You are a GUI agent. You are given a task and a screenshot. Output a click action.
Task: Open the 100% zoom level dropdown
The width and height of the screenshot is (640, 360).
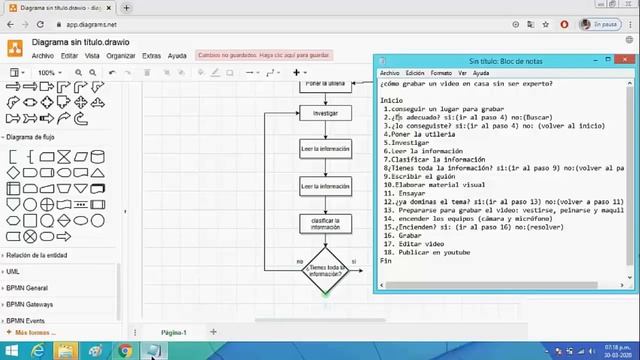pyautogui.click(x=50, y=73)
